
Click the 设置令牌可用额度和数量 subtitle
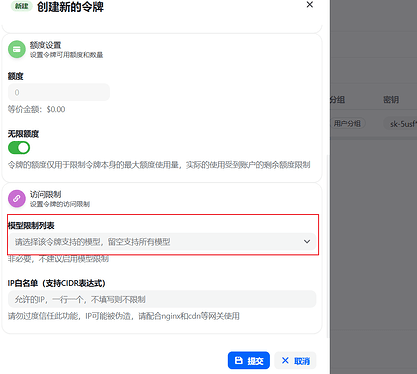tap(66, 55)
